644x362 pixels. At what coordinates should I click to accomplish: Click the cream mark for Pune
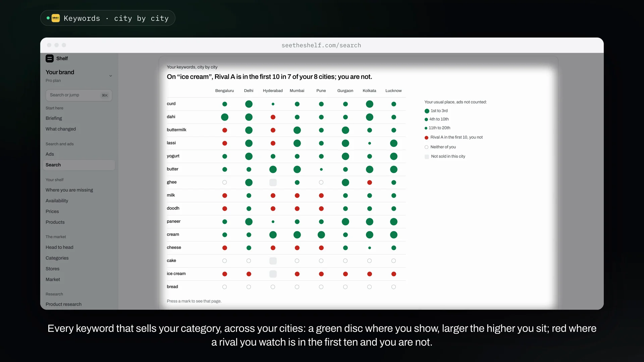[x=321, y=235]
